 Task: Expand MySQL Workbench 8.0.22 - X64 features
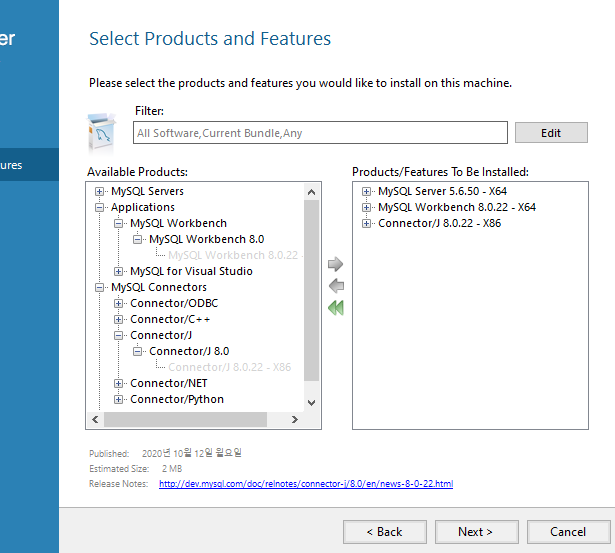[366, 207]
